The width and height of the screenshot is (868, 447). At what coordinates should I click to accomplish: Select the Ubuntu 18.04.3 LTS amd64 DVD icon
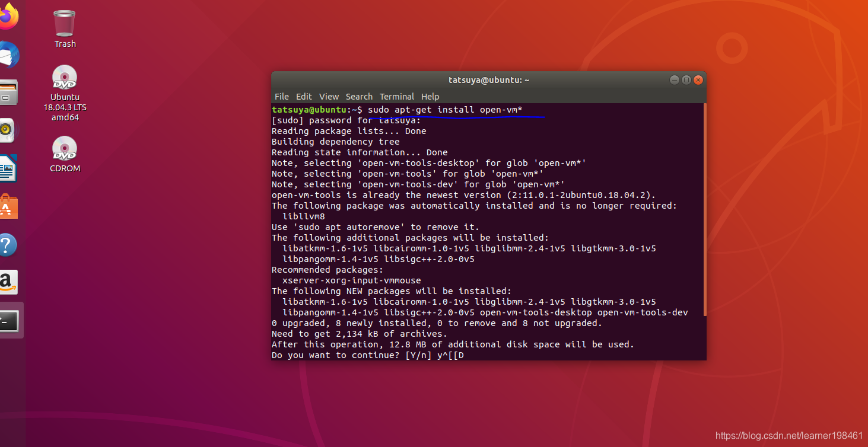[65, 93]
